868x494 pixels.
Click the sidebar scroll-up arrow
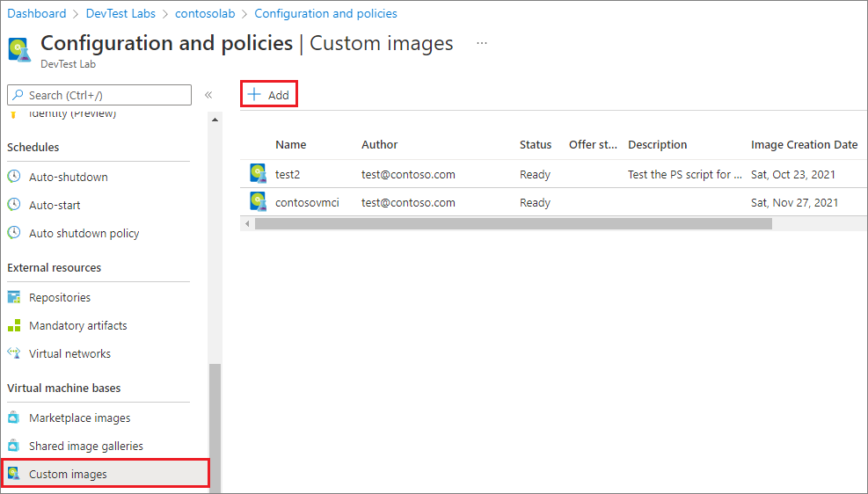(215, 120)
